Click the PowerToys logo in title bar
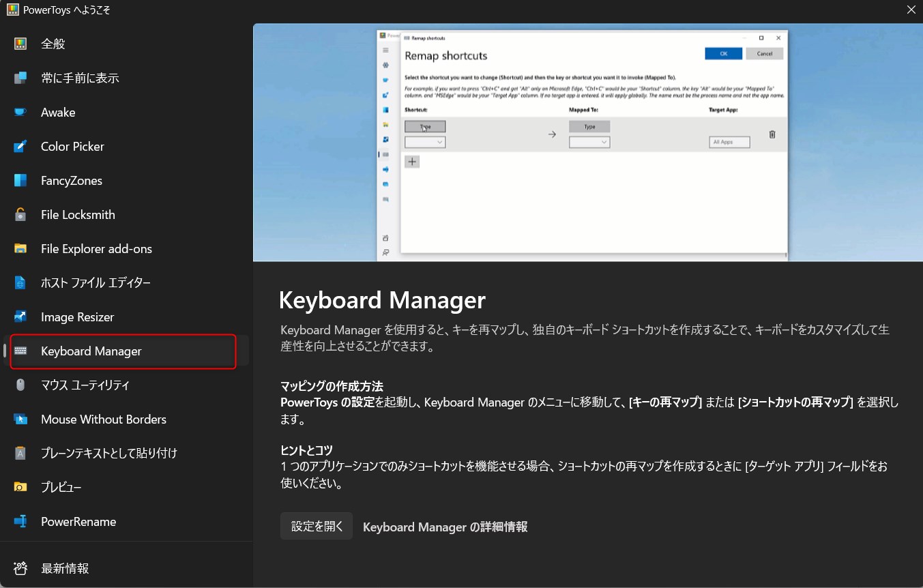The image size is (923, 588). coord(12,10)
